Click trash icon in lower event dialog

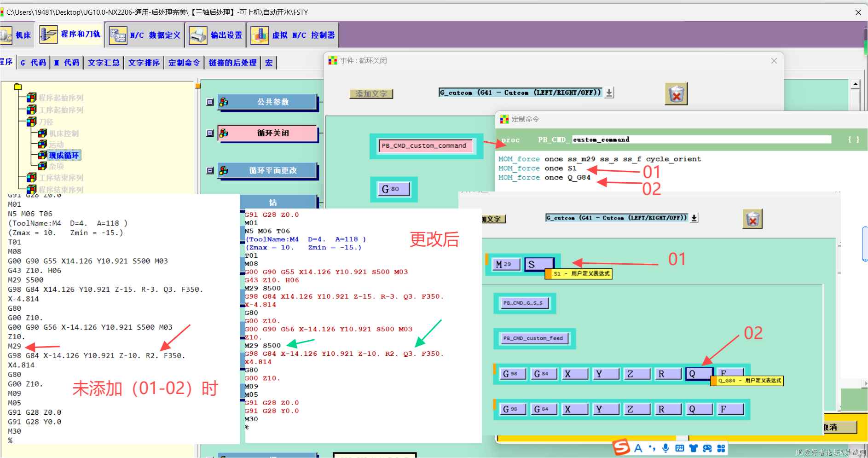pos(752,219)
